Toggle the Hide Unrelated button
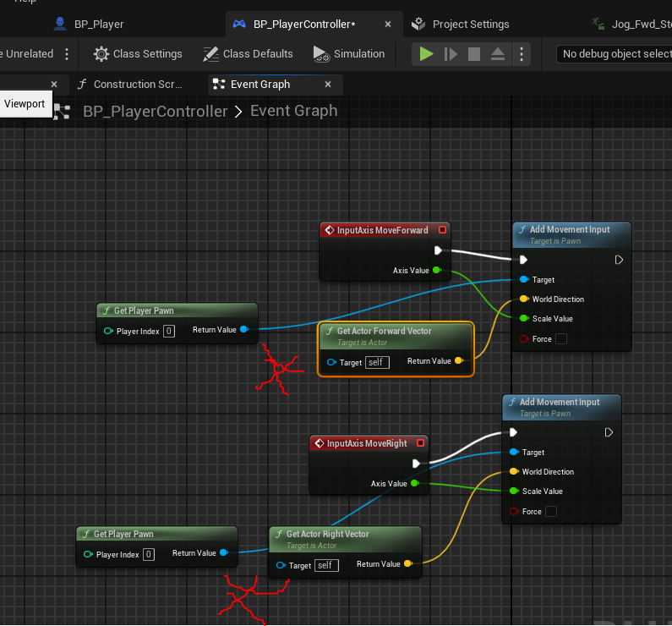Image resolution: width=672 pixels, height=626 pixels. pyautogui.click(x=26, y=54)
